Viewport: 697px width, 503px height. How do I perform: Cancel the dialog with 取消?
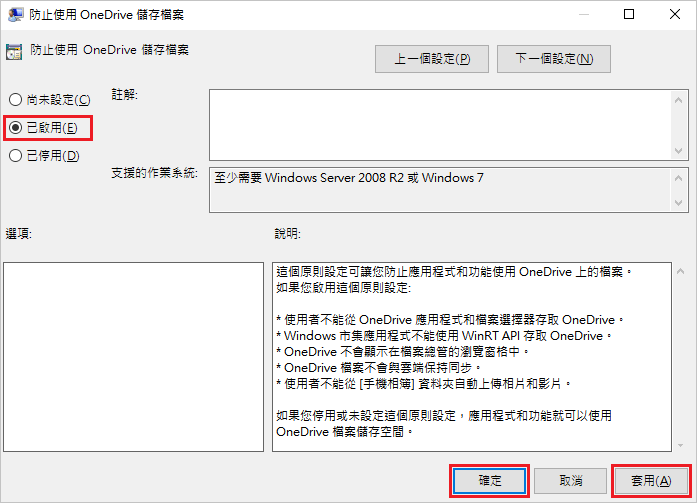pyautogui.click(x=570, y=480)
